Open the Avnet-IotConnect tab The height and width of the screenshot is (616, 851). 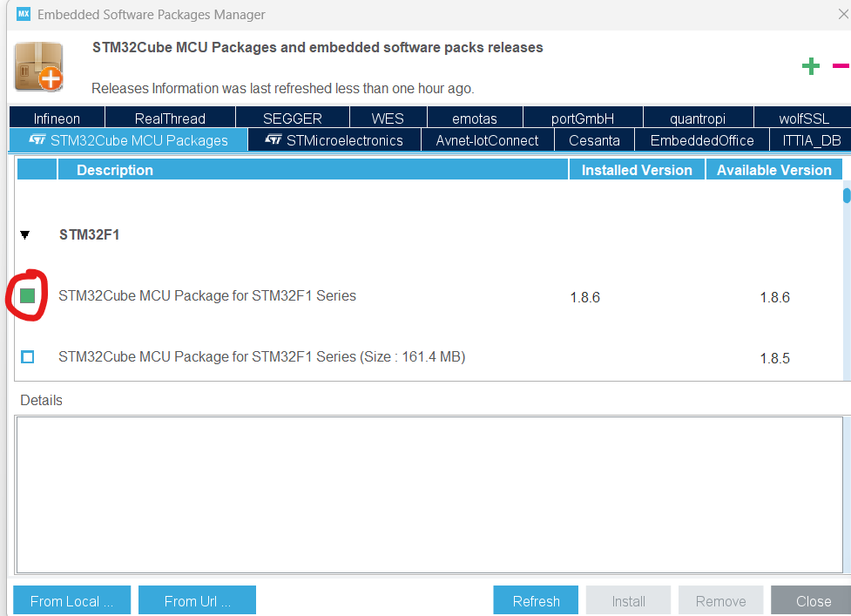(x=487, y=140)
